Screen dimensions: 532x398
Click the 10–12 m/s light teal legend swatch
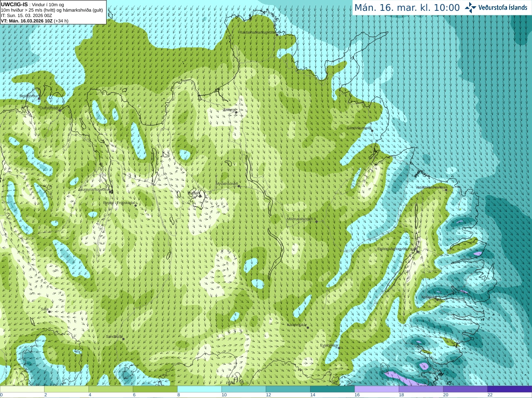(x=244, y=389)
